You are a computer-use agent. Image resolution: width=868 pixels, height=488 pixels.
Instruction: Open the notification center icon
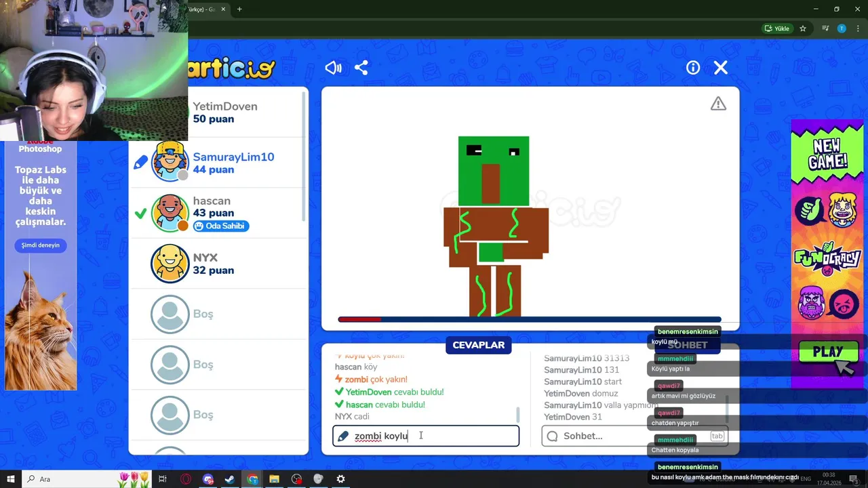click(854, 479)
